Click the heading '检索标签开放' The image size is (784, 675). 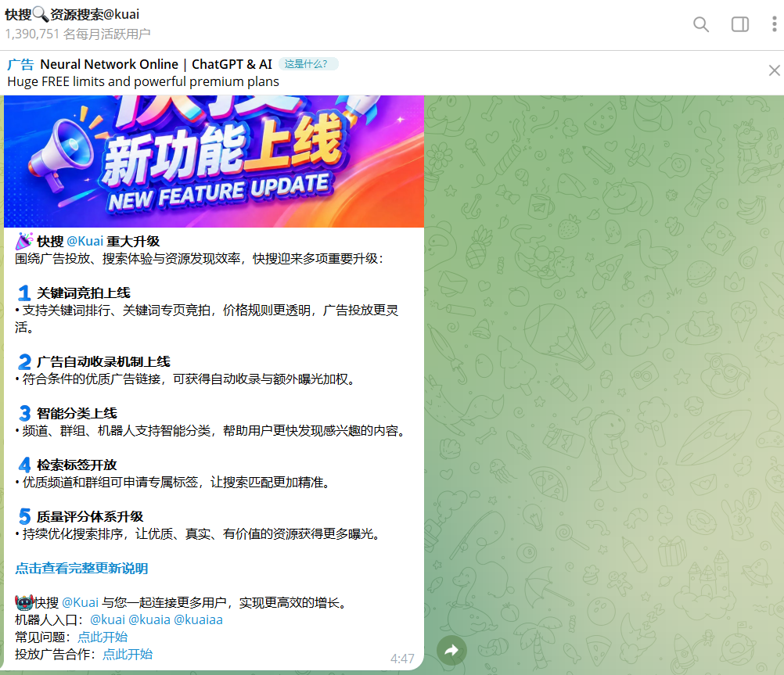pos(77,465)
